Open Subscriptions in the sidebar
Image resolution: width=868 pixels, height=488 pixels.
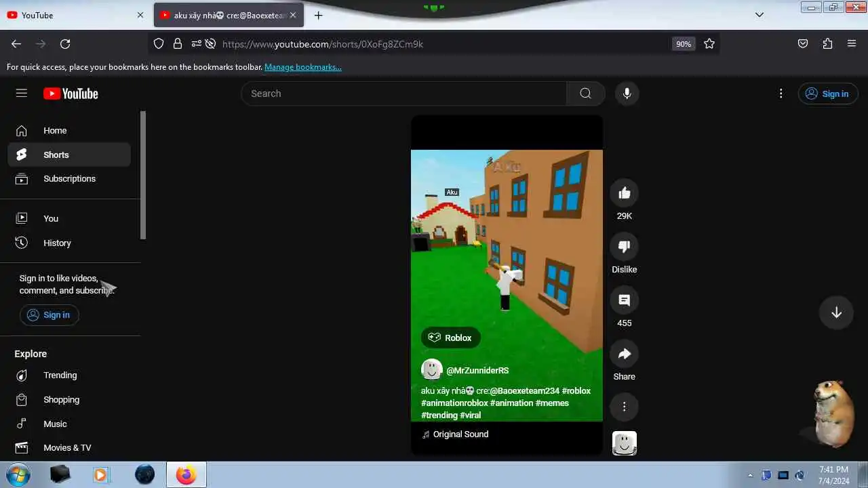(69, 179)
